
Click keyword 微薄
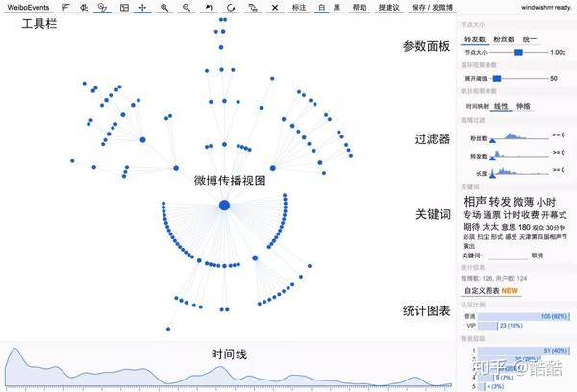click(523, 202)
